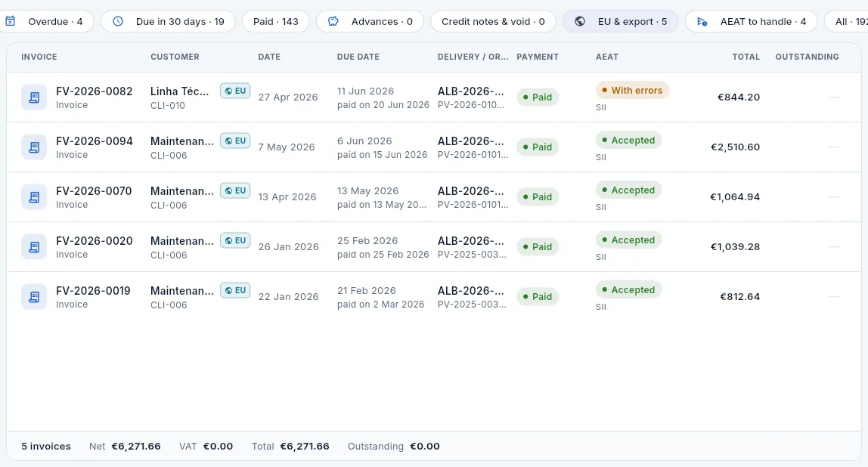Click the 5 invoices footer summary

(x=46, y=447)
